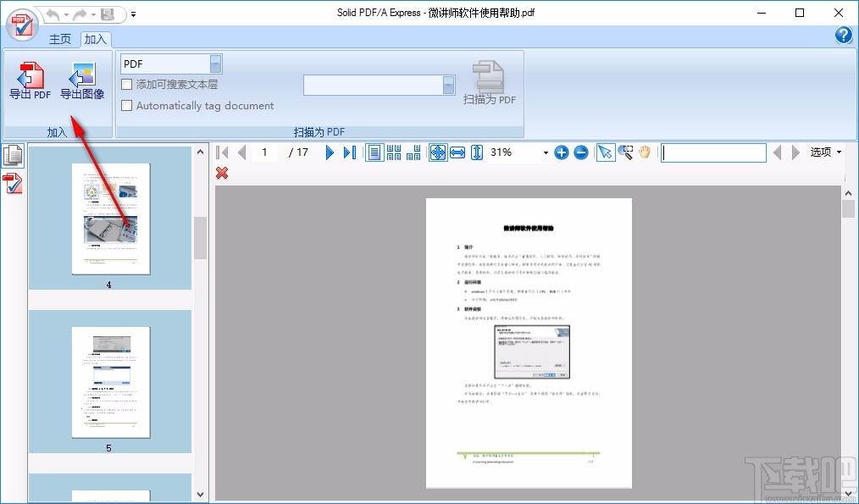Toggle fit height zoom mode
This screenshot has height=504, width=859.
click(477, 152)
